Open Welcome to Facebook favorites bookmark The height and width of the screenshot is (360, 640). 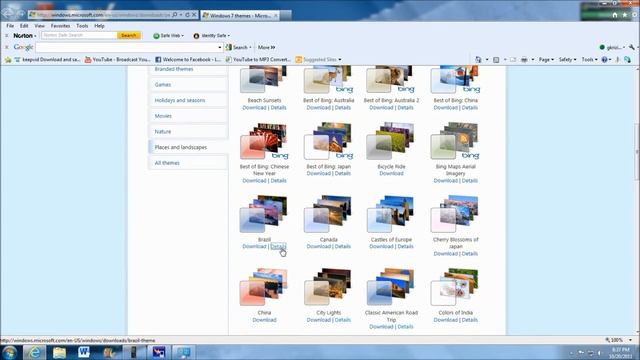coord(188,60)
